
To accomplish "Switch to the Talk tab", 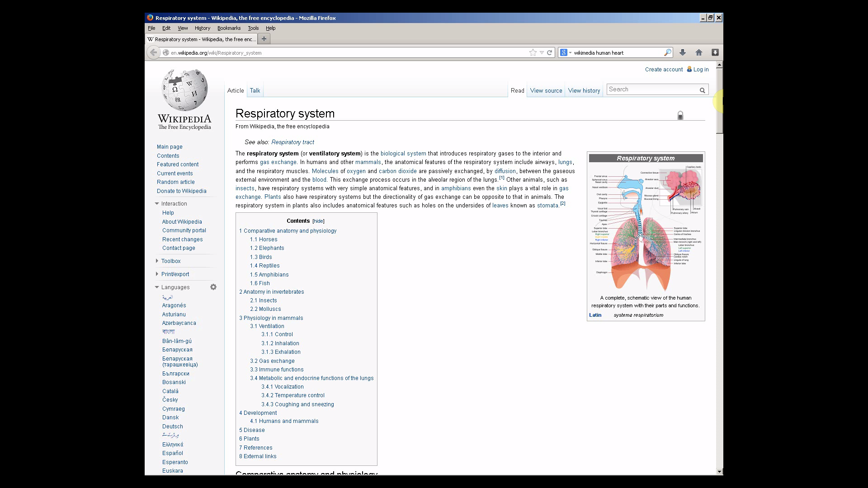I will point(255,91).
